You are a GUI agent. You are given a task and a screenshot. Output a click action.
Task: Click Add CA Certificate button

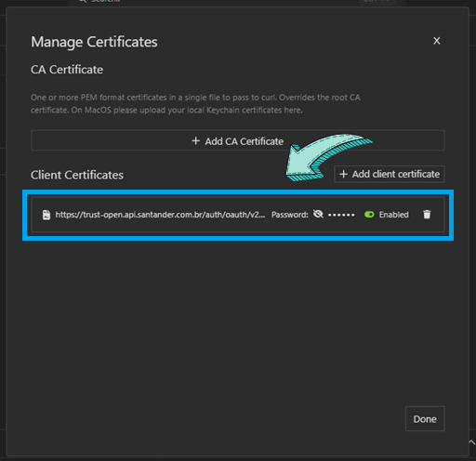[238, 140]
